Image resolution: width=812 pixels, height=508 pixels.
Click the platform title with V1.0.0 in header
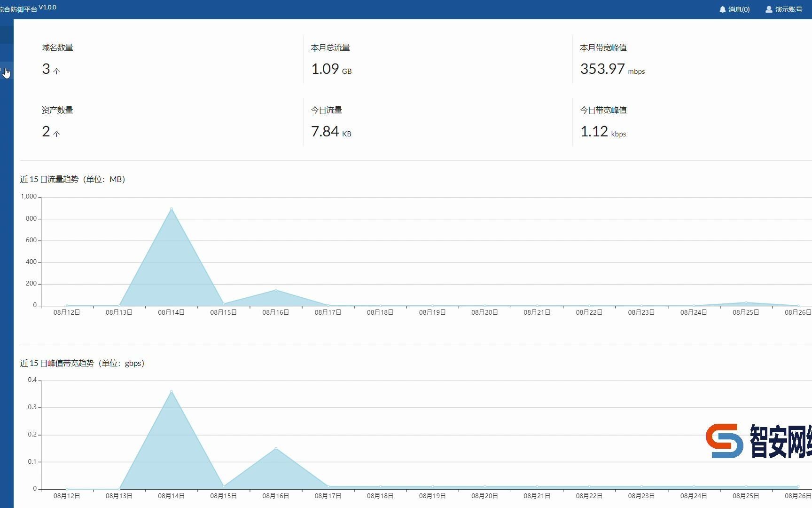(x=28, y=8)
